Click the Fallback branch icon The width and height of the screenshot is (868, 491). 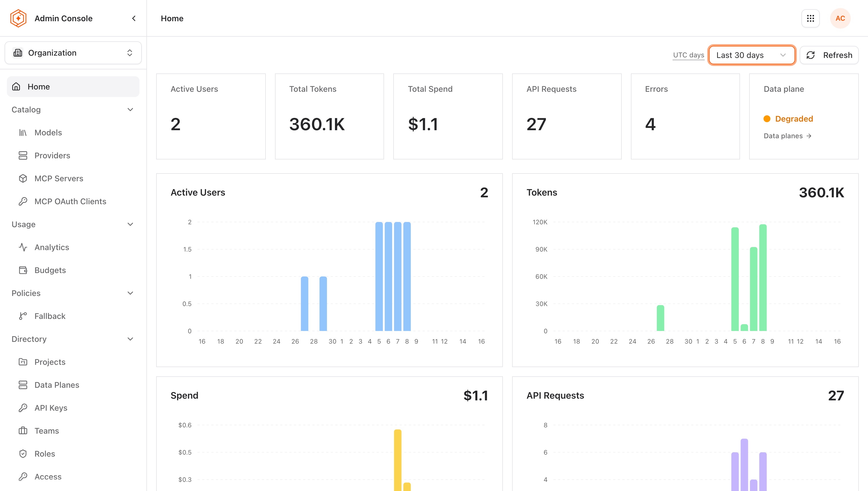tap(23, 316)
